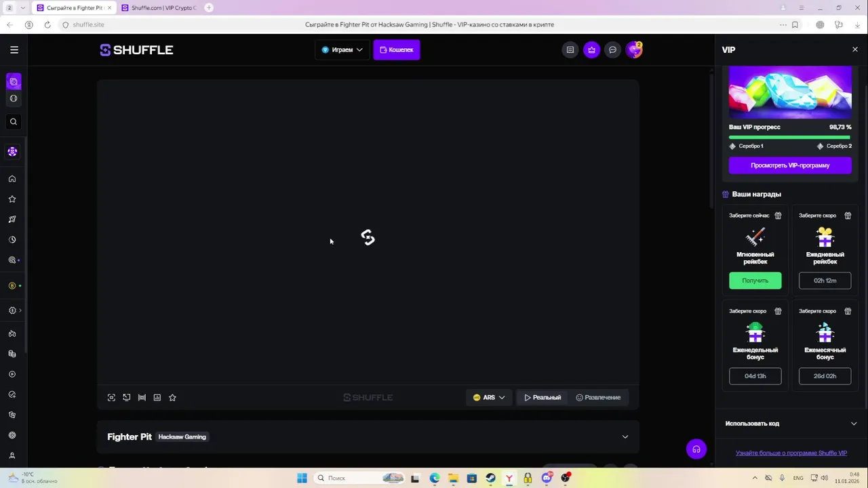The image size is (868, 488).
Task: Claim instant rakeback with Получить
Action: 755,281
